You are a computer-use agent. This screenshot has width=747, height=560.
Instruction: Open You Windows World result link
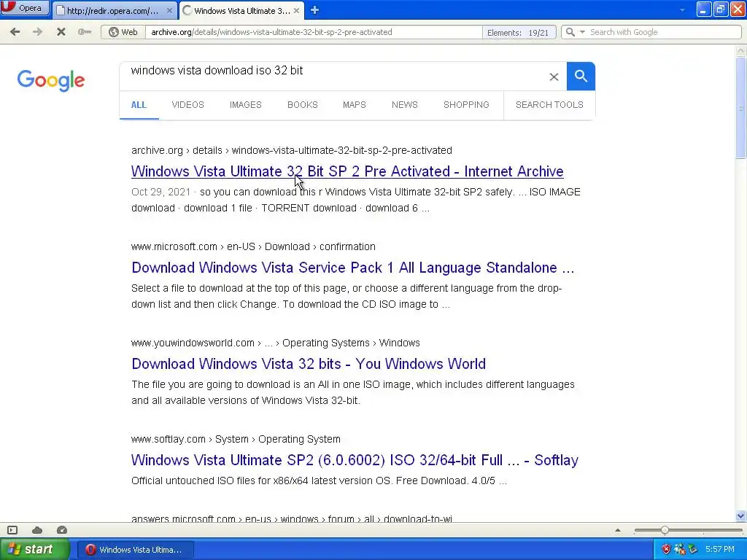click(x=309, y=364)
